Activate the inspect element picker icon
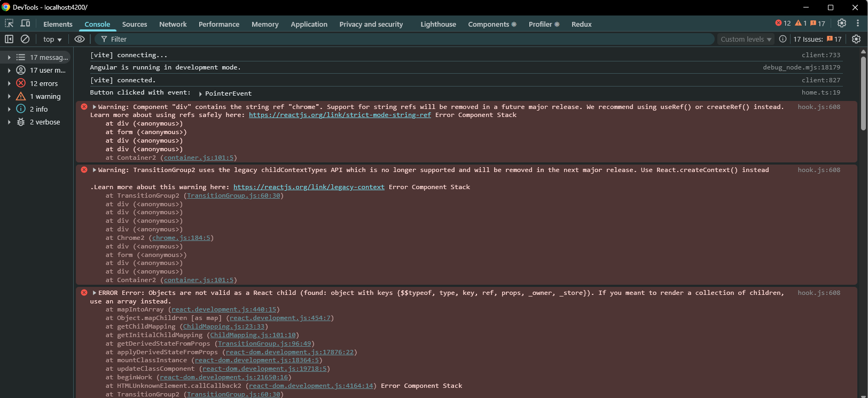The height and width of the screenshot is (398, 868). click(9, 24)
